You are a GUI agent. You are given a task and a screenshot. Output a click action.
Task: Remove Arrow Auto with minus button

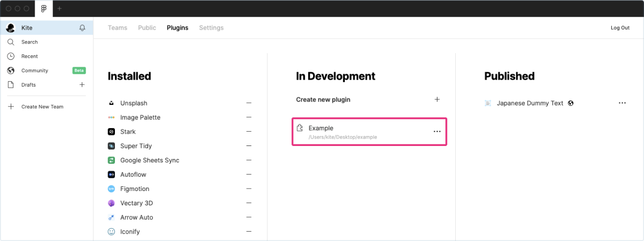pyautogui.click(x=249, y=217)
